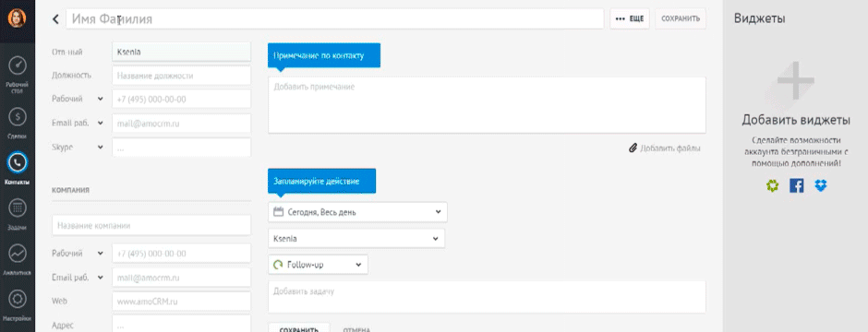This screenshot has width=868, height=332.
Task: Click the Dropbox widget icon
Action: tap(820, 186)
